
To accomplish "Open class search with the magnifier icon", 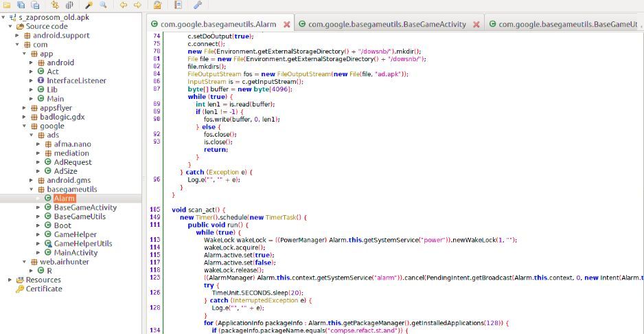I will (103, 5).
